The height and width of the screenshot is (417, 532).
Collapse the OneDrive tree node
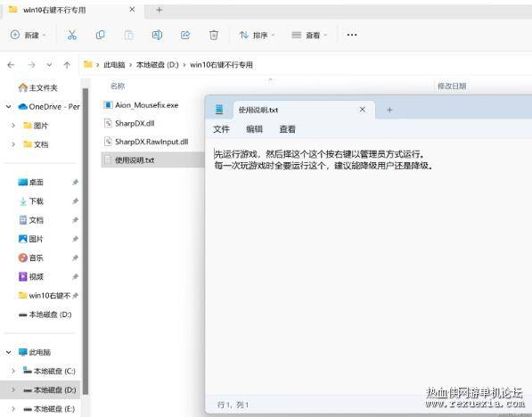point(9,107)
